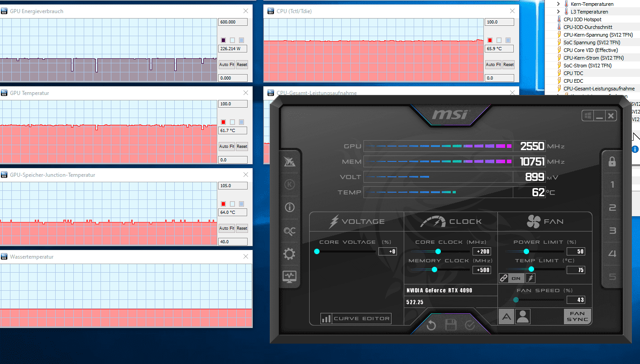Reset Afterburner settings with the circular arrow

431,325
